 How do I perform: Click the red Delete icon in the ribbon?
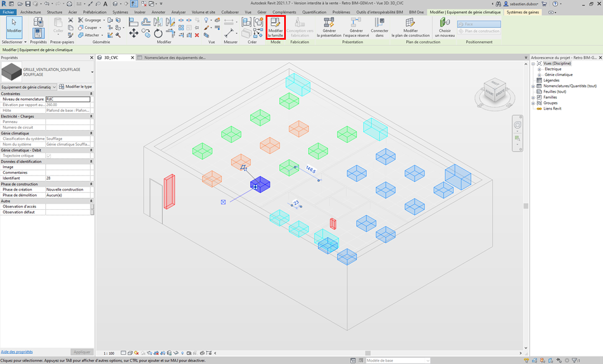[197, 35]
